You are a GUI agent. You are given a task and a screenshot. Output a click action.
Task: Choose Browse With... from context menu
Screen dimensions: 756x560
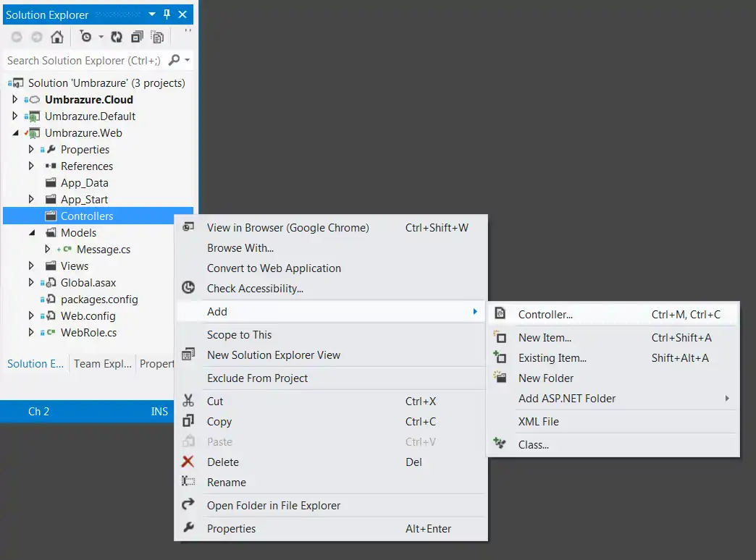click(x=331, y=247)
